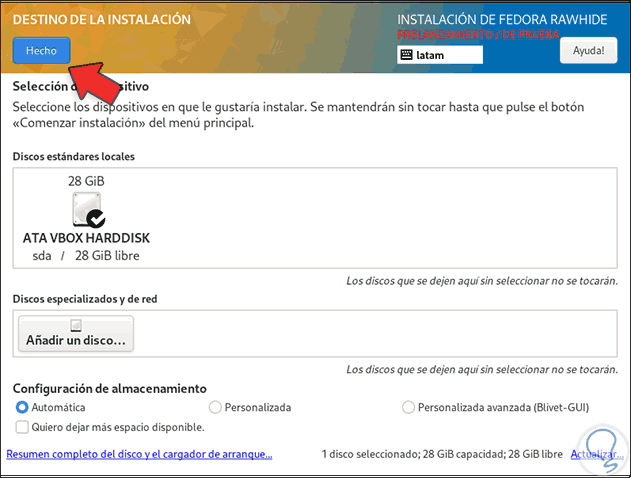
Task: Open help with the Ayuda! button
Action: tap(588, 50)
